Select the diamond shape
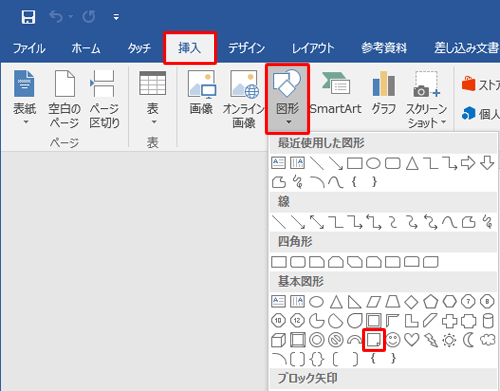This screenshot has width=500, height=391. point(411,302)
